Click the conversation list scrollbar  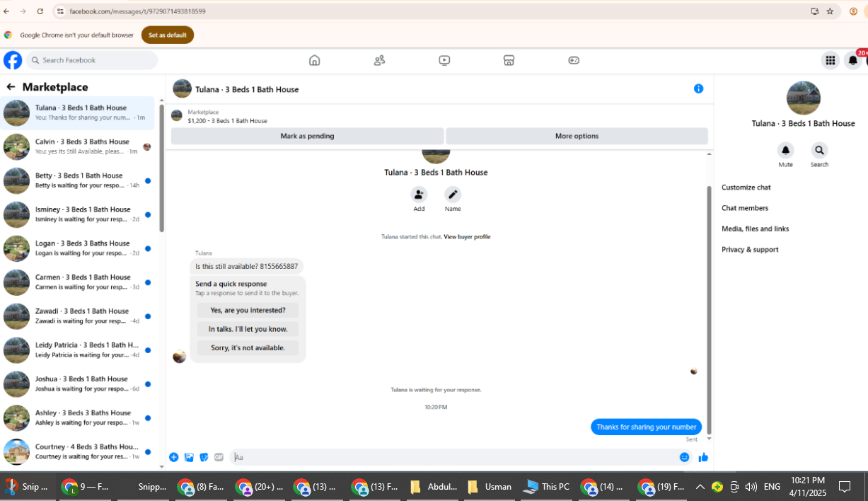click(x=161, y=168)
